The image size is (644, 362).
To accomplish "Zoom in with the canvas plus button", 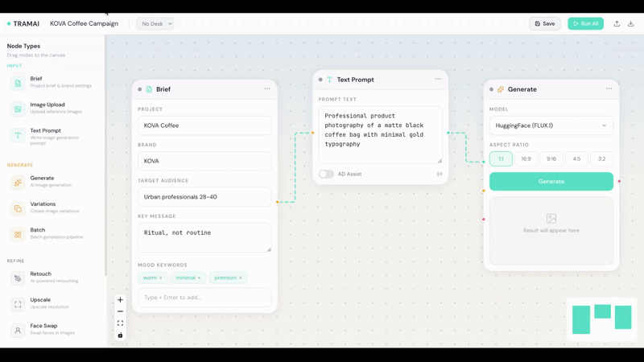I will point(120,299).
